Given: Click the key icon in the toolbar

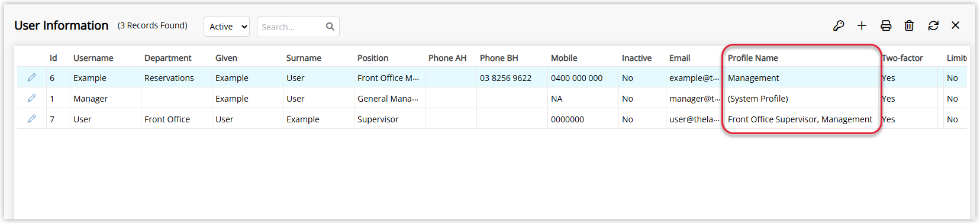Looking at the screenshot, I should pyautogui.click(x=838, y=25).
